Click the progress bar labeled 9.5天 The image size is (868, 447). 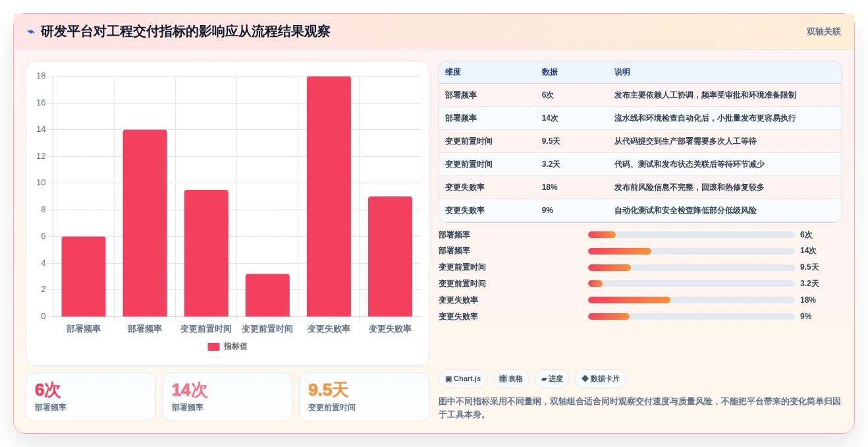point(692,268)
